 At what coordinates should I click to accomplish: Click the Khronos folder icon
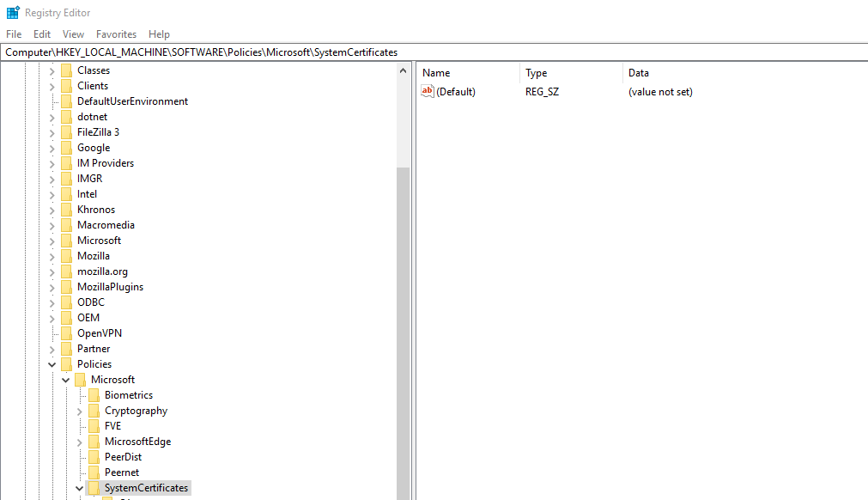[66, 210]
